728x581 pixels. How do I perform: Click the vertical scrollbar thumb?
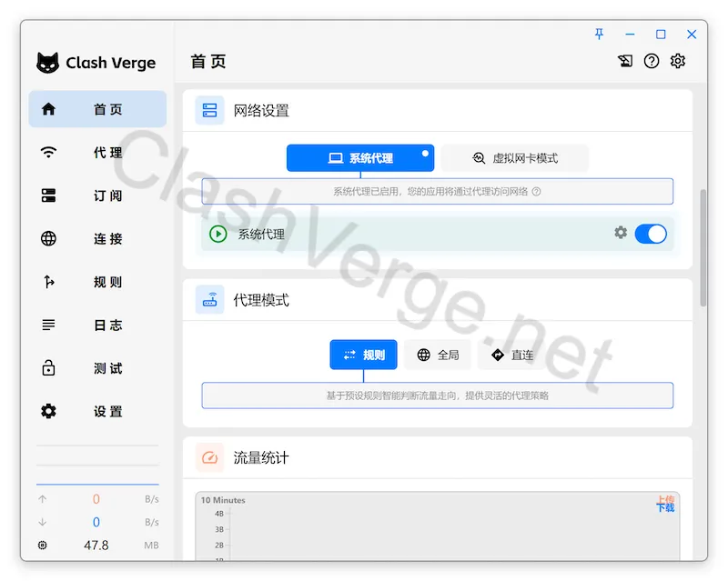tap(703, 247)
